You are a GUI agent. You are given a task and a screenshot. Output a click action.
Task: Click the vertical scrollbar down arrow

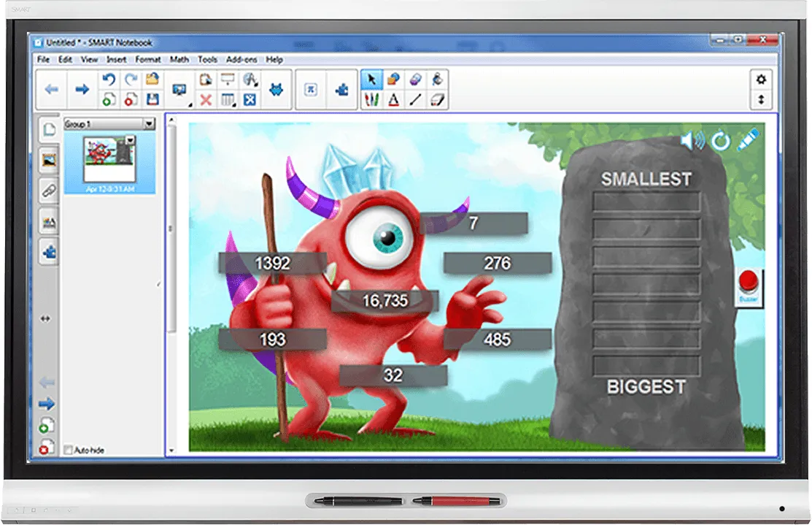pos(171,451)
